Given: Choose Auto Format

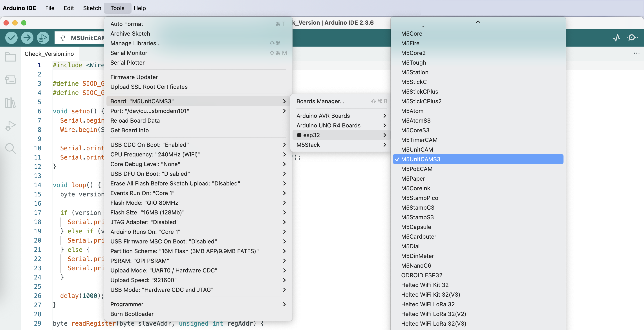Looking at the screenshot, I should (x=198, y=24).
